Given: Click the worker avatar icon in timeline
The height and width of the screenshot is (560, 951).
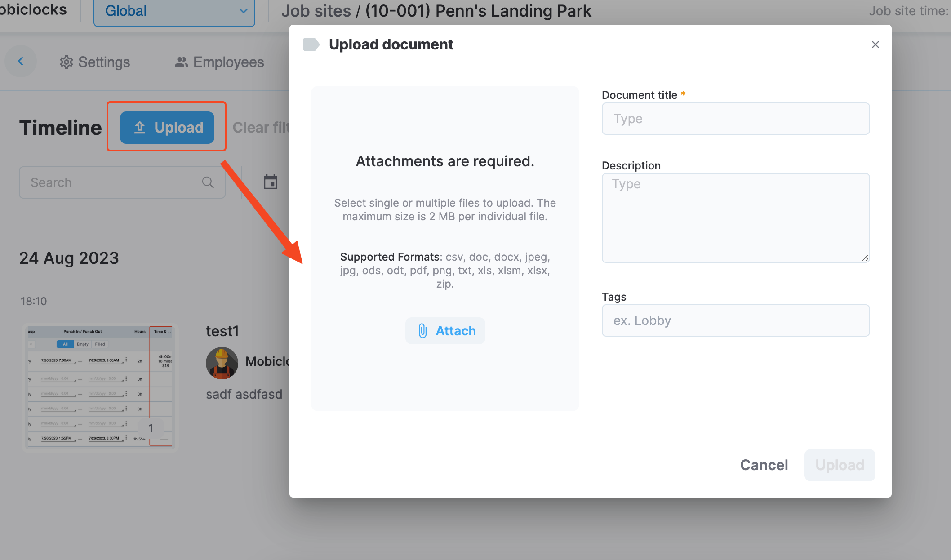Looking at the screenshot, I should [x=222, y=362].
